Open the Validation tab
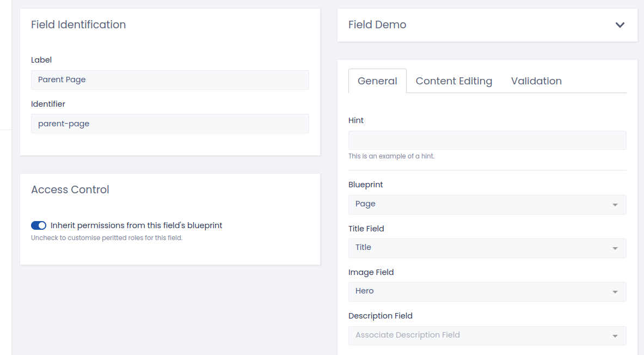The height and width of the screenshot is (355, 644). 536,81
